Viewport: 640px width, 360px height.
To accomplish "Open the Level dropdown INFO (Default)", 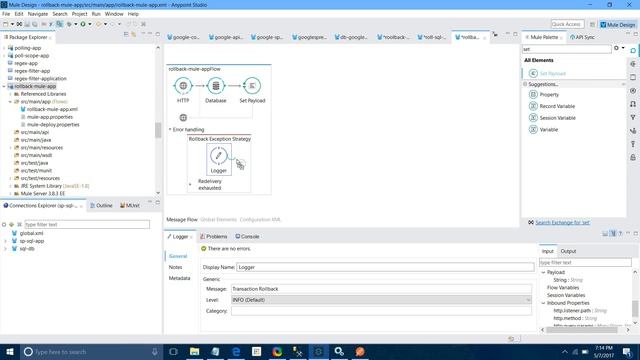I will pyautogui.click(x=381, y=300).
